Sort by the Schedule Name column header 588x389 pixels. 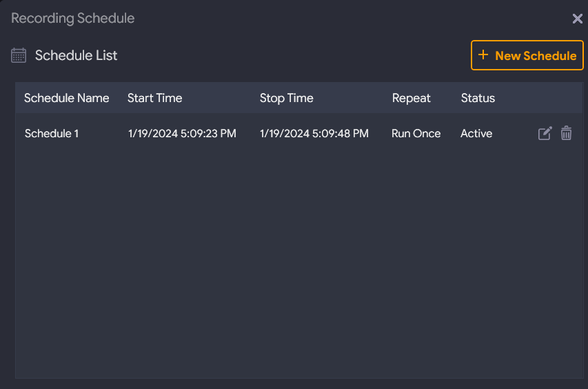click(66, 98)
